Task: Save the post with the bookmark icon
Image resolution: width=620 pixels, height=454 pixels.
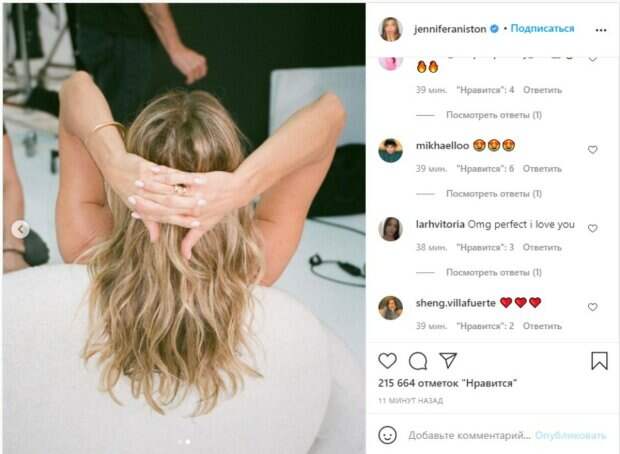Action: (599, 361)
